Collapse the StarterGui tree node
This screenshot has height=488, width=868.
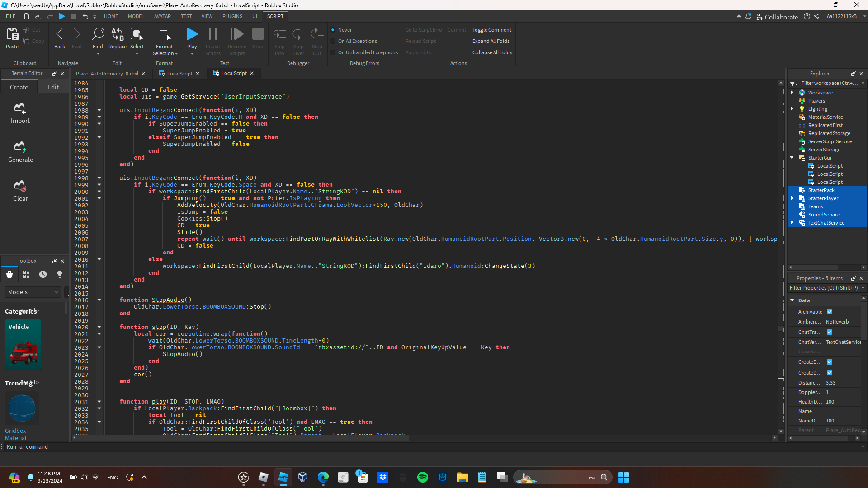tap(792, 158)
